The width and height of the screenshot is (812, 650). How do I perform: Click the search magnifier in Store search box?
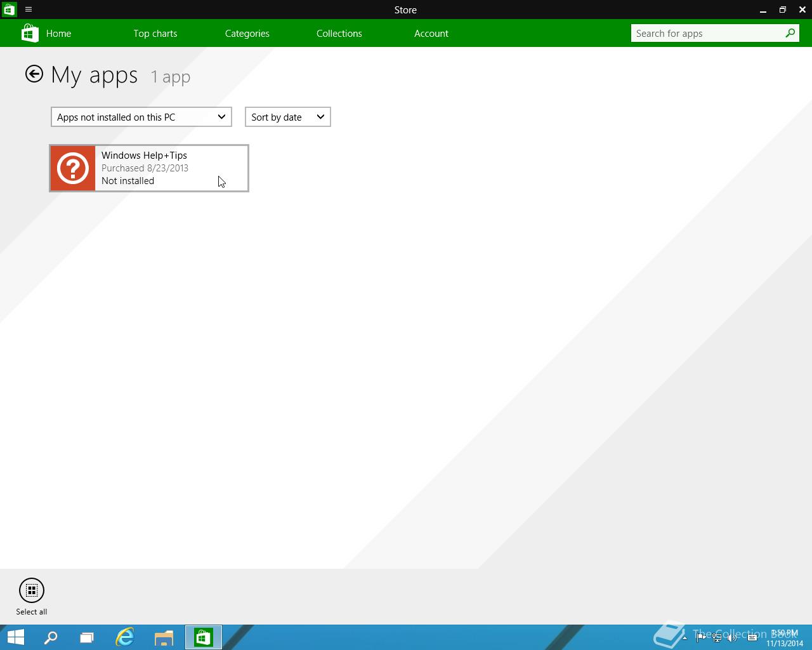(790, 33)
